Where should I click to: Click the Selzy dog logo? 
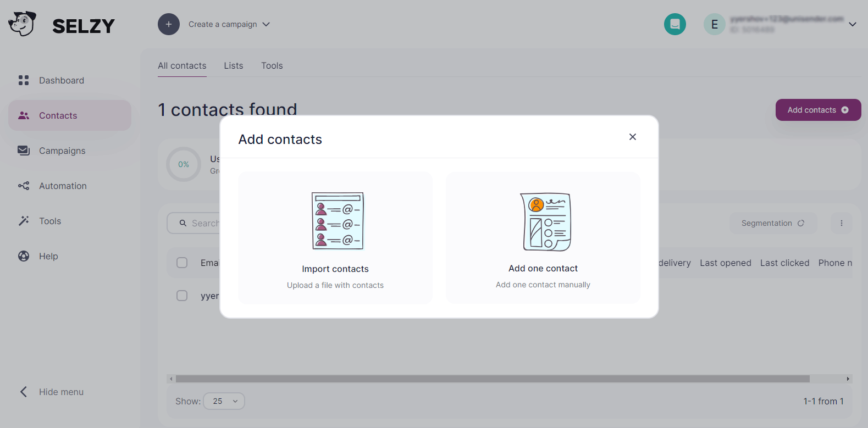pyautogui.click(x=22, y=24)
